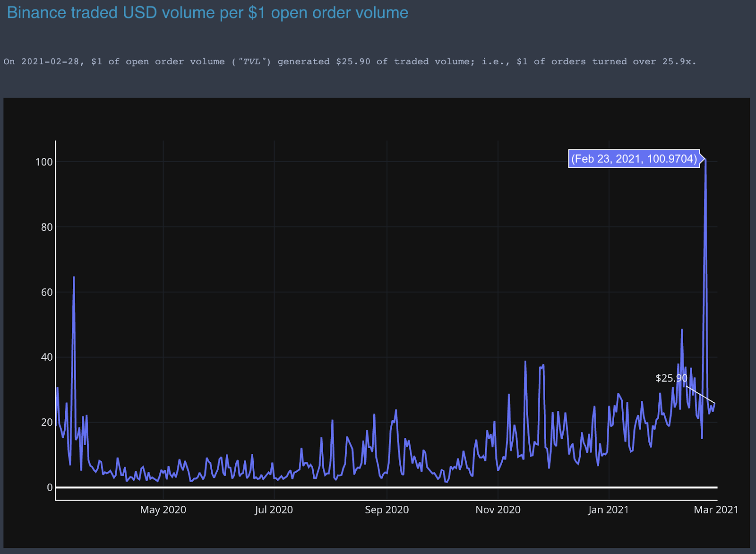Click the line's final data point at the right end
Viewport: 756px width, 554px height.
pyautogui.click(x=714, y=403)
